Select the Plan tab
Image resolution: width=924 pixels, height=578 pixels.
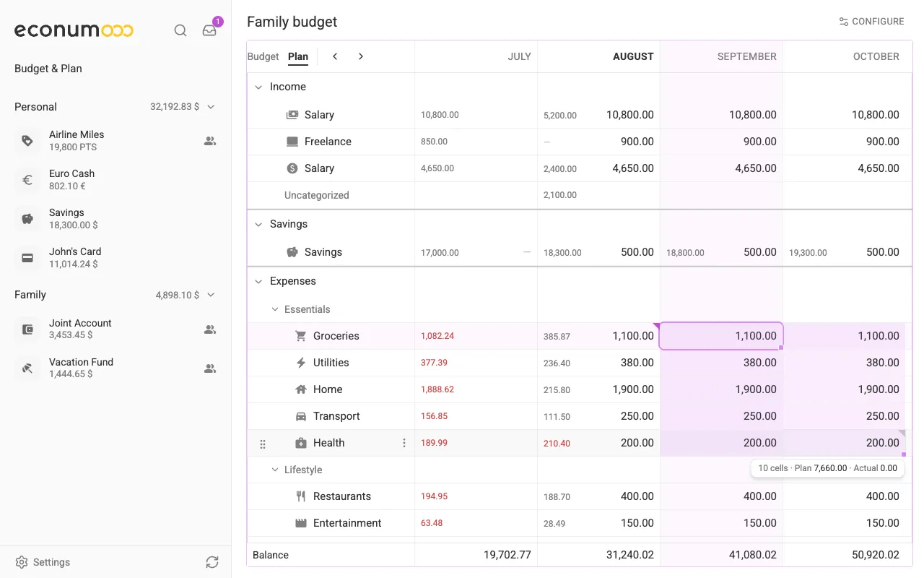tap(298, 56)
